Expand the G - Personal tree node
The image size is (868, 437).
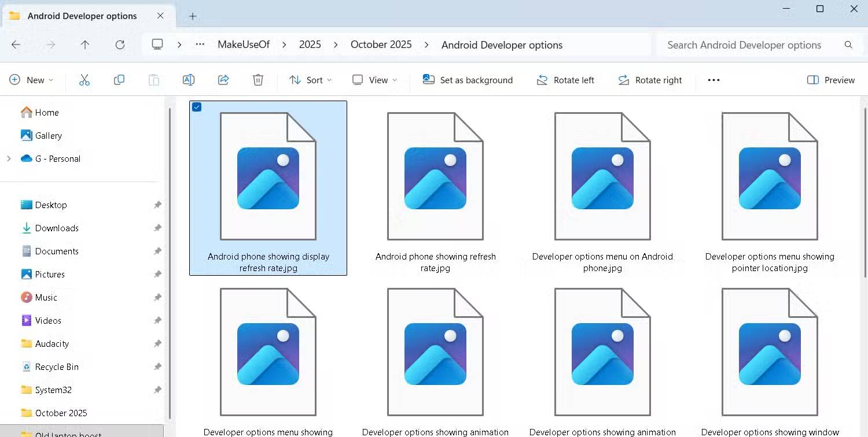9,158
